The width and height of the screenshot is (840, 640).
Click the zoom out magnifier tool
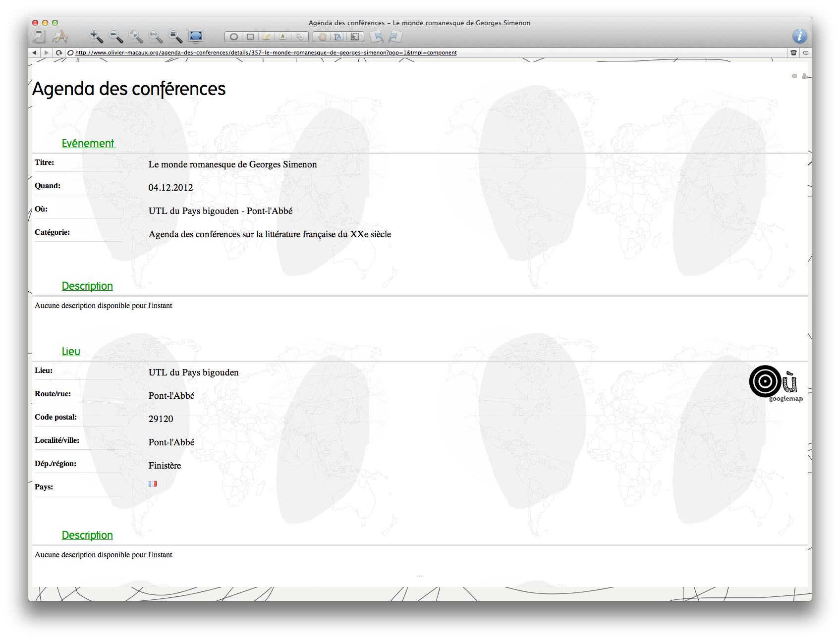click(x=115, y=36)
